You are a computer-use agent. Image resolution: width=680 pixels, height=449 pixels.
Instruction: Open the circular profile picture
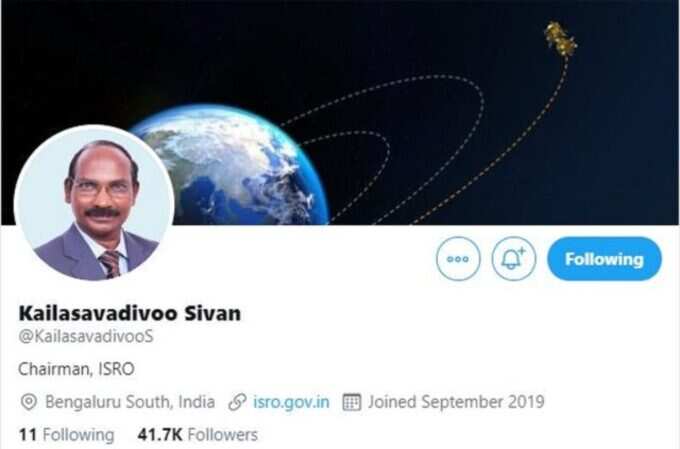(94, 204)
